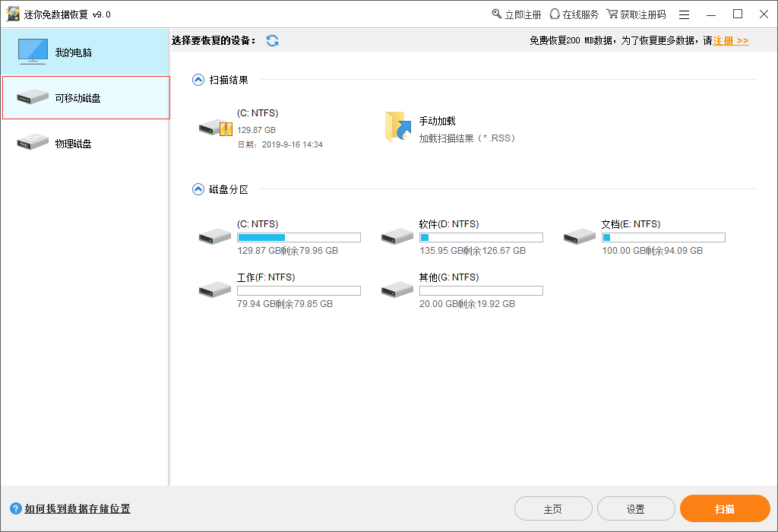
Task: Click the 135.95 GB剩余126.67 GB text
Action: point(473,251)
